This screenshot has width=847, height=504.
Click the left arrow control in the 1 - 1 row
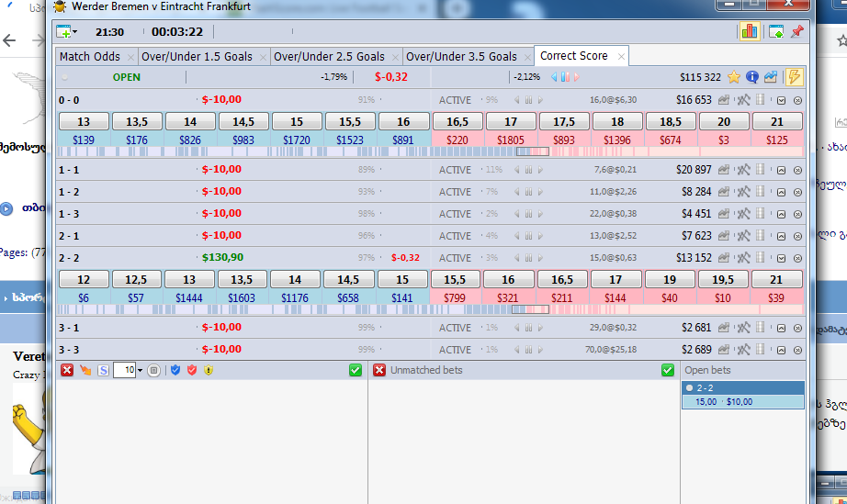coord(517,170)
